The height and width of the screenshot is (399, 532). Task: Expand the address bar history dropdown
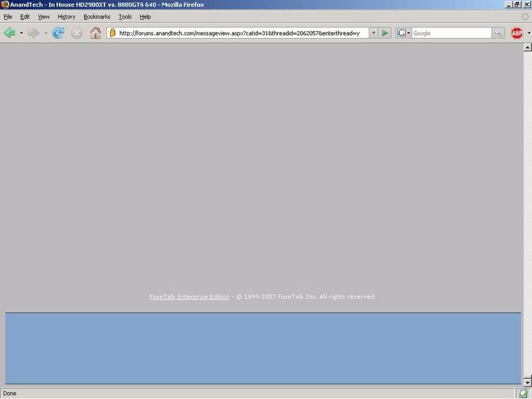(x=373, y=33)
